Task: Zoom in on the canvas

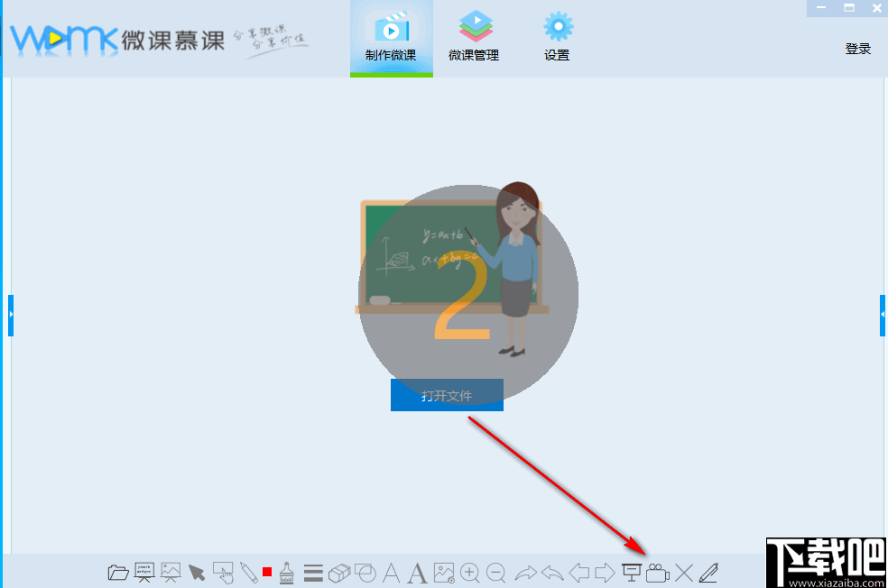Action: point(471,573)
